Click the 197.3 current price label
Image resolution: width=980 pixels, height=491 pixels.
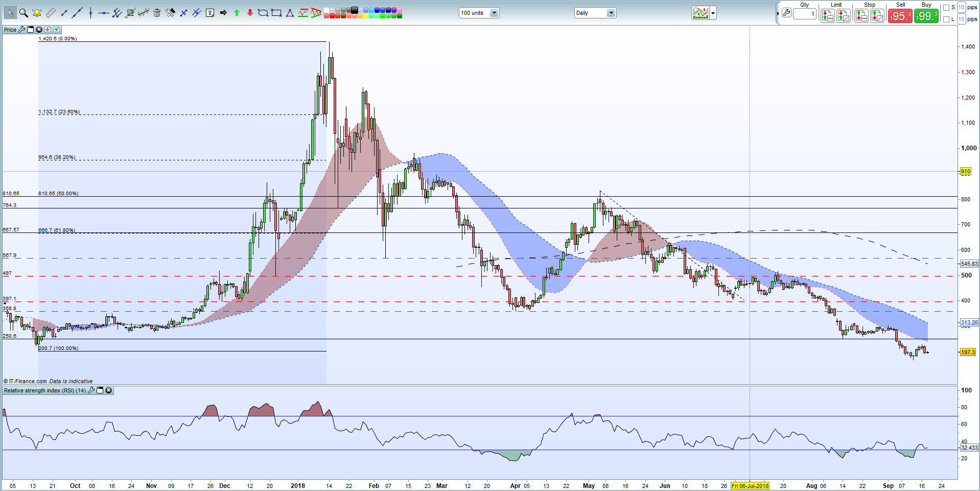968,352
